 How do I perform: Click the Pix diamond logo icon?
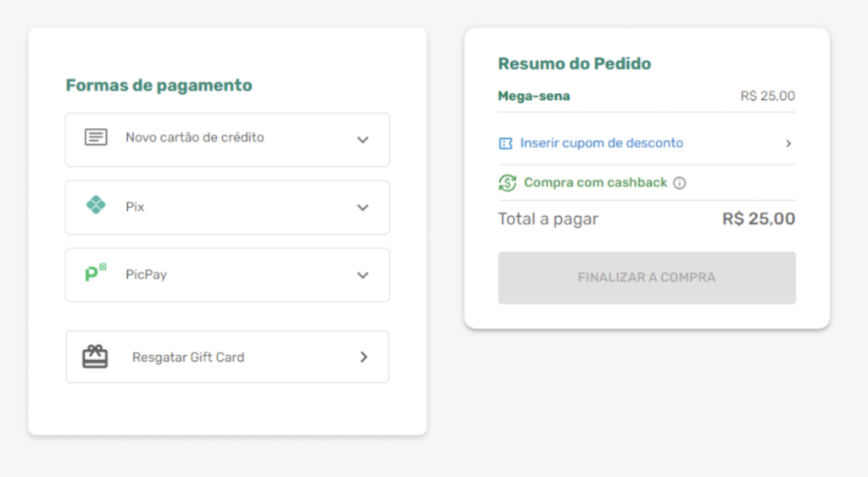click(96, 205)
